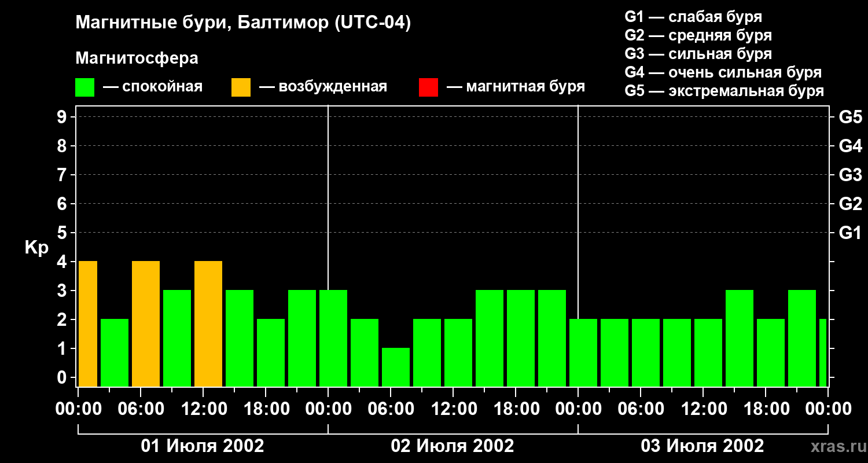The image size is (868, 463).
Task: Click the '18:00' time label under 03 Июля
Action: (766, 409)
